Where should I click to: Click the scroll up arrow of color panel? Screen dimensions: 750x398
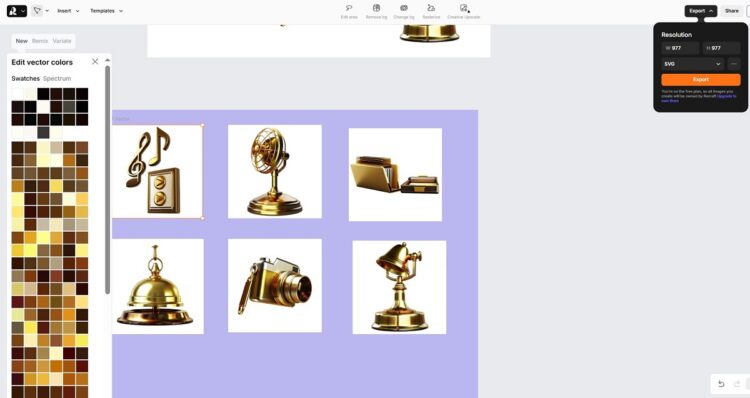pos(108,60)
